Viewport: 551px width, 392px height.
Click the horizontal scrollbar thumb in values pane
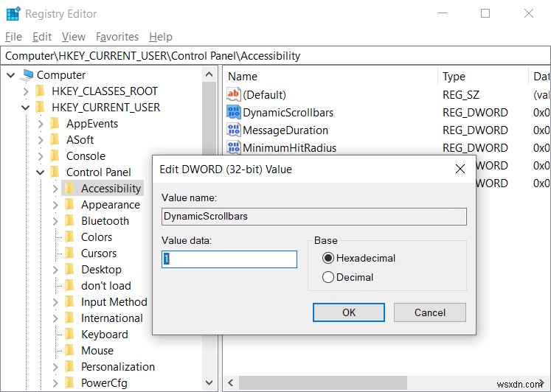tap(322, 382)
